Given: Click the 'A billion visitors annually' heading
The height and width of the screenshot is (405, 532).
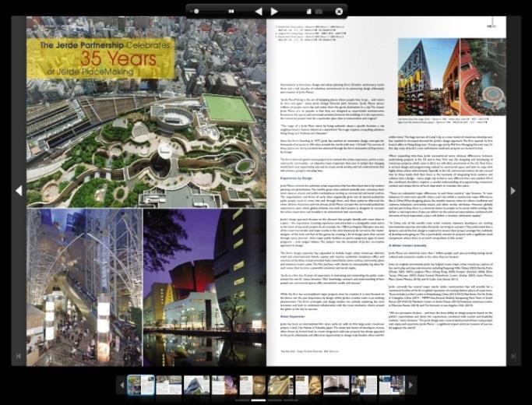Looking at the screenshot, I should coord(407,245).
